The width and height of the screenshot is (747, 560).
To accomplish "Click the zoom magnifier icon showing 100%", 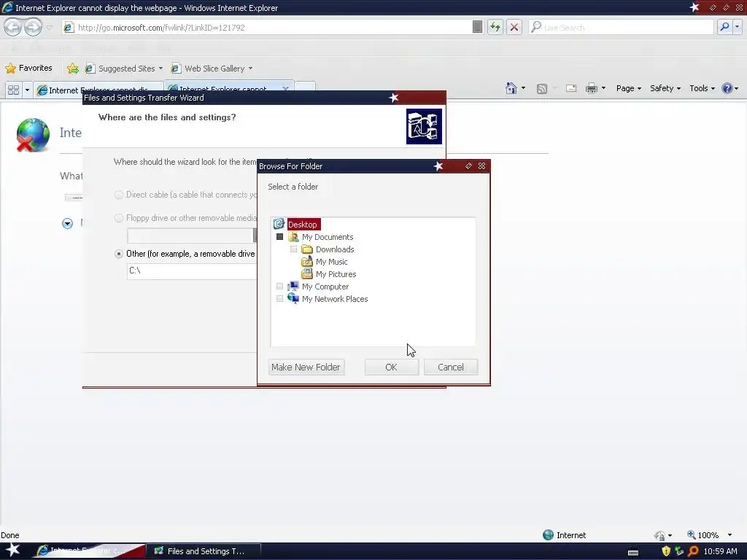I will coord(692,534).
